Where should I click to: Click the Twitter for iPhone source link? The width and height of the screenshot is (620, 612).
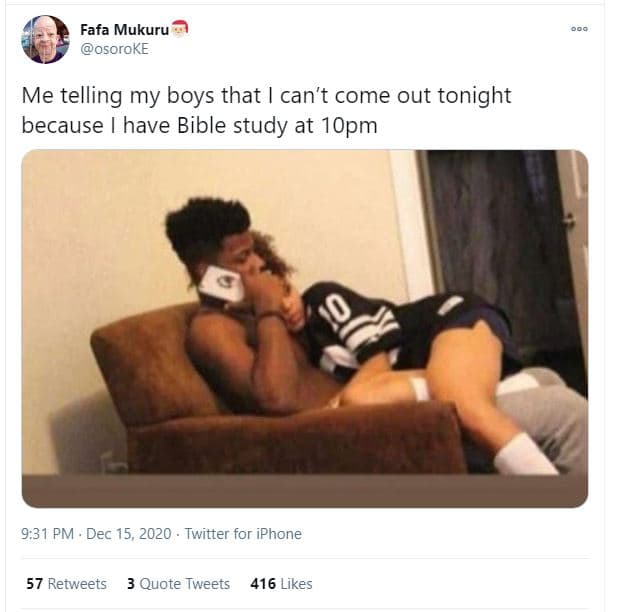point(243,534)
